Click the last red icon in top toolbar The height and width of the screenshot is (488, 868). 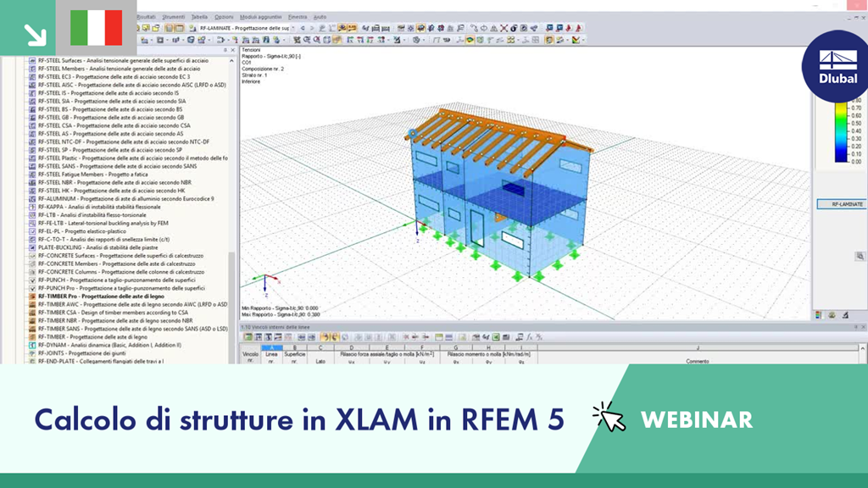(x=580, y=28)
